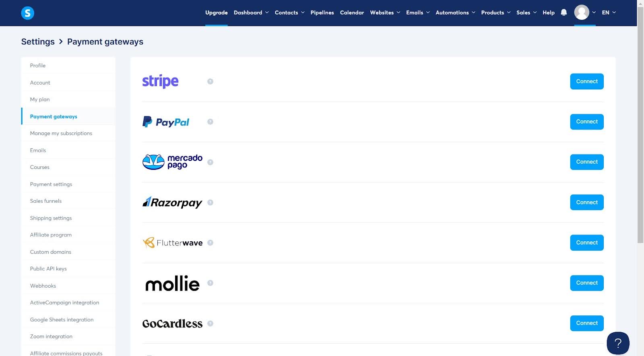Open the EN language selector
The image size is (644, 356).
[x=609, y=12]
